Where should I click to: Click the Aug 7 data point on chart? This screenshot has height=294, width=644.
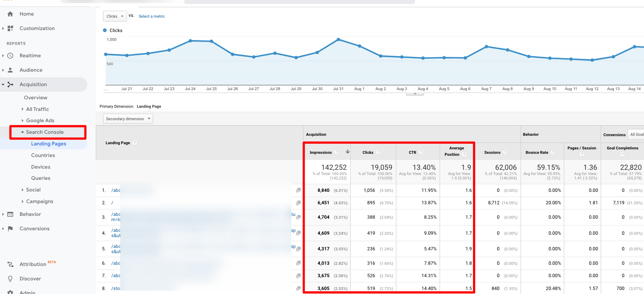tap(487, 46)
